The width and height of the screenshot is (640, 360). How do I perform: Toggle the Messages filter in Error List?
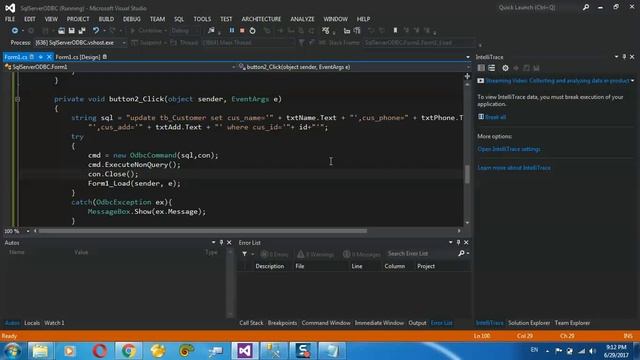(362, 254)
